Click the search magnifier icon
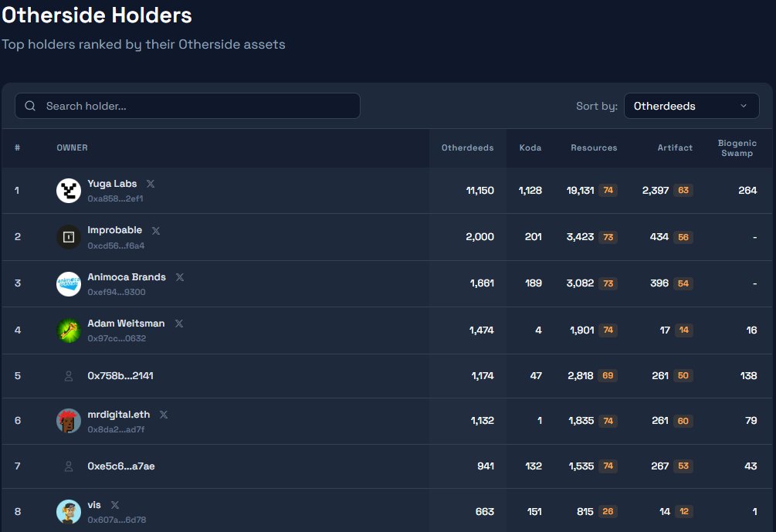This screenshot has width=776, height=532. point(30,106)
